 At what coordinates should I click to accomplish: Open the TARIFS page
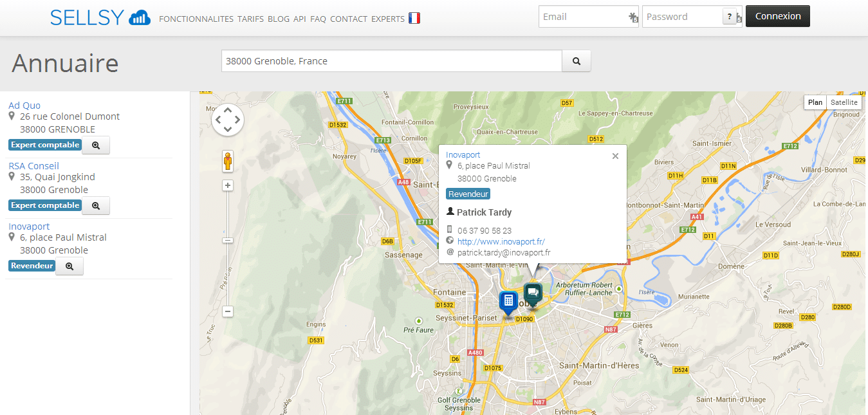pos(250,19)
